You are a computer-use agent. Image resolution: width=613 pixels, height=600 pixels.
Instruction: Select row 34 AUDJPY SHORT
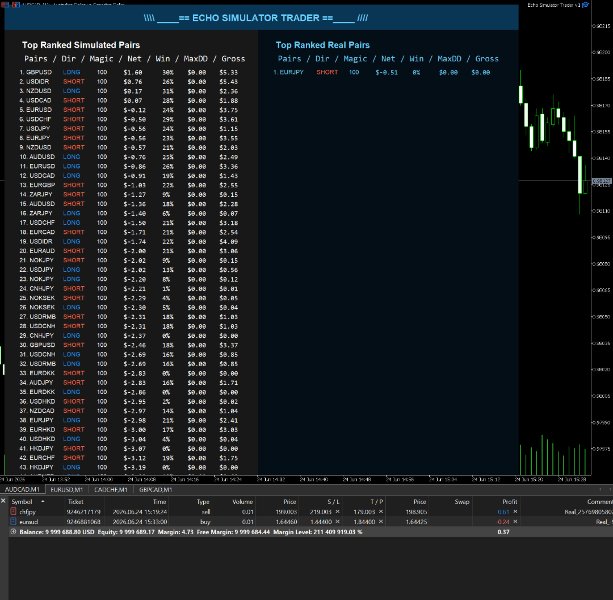129,383
